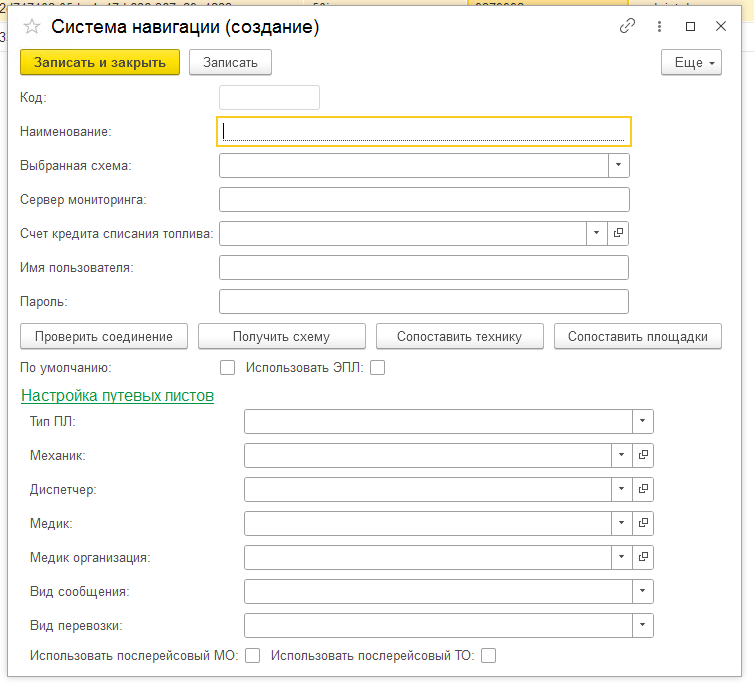Click Записать и закрыть button
Viewport: 754px width, 686px height.
(100, 62)
